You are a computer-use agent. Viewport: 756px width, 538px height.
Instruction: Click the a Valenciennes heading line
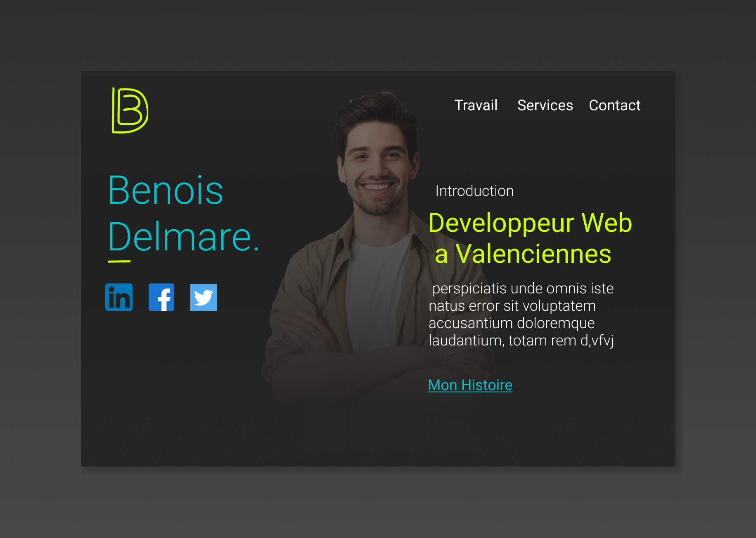(523, 254)
